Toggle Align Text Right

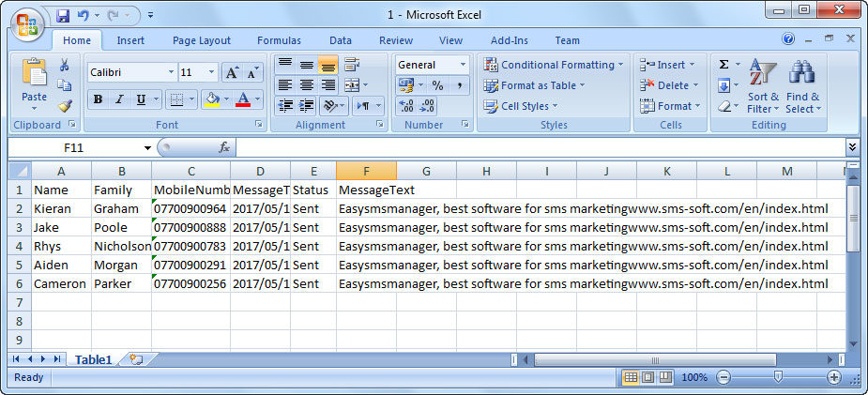(327, 85)
